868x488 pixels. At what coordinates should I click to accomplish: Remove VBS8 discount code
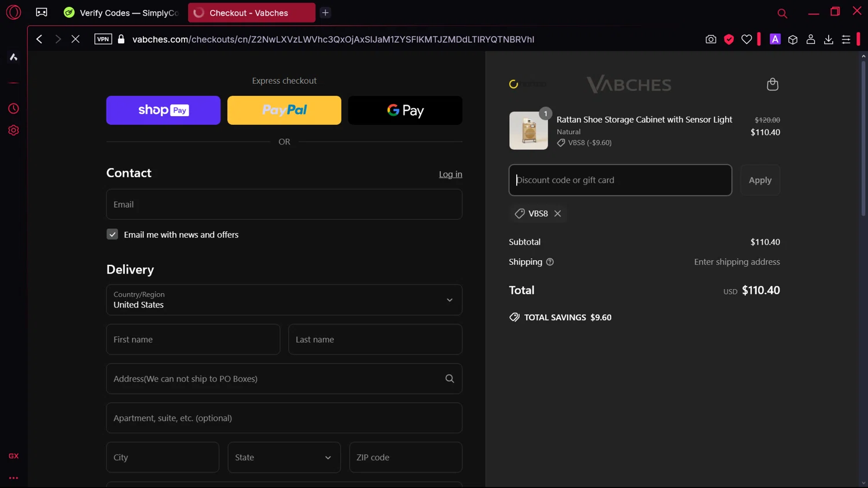click(558, 213)
